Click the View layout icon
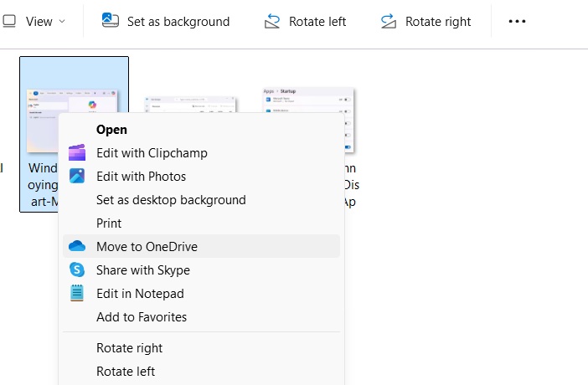Screen dimensions: 588x385 9,22
